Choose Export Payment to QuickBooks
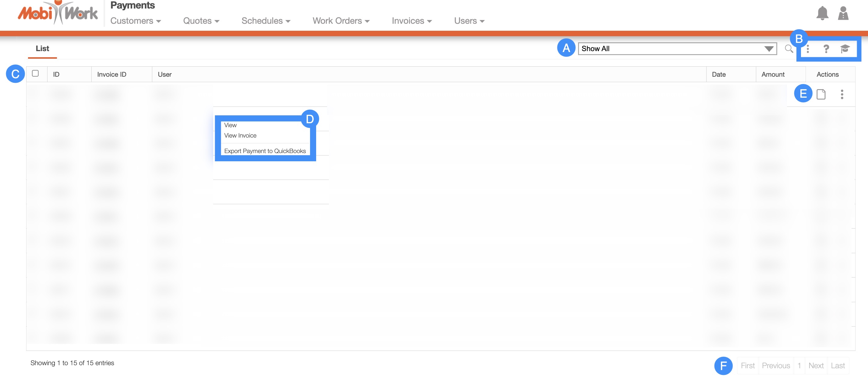Screen dimensions: 868x381 pyautogui.click(x=265, y=151)
